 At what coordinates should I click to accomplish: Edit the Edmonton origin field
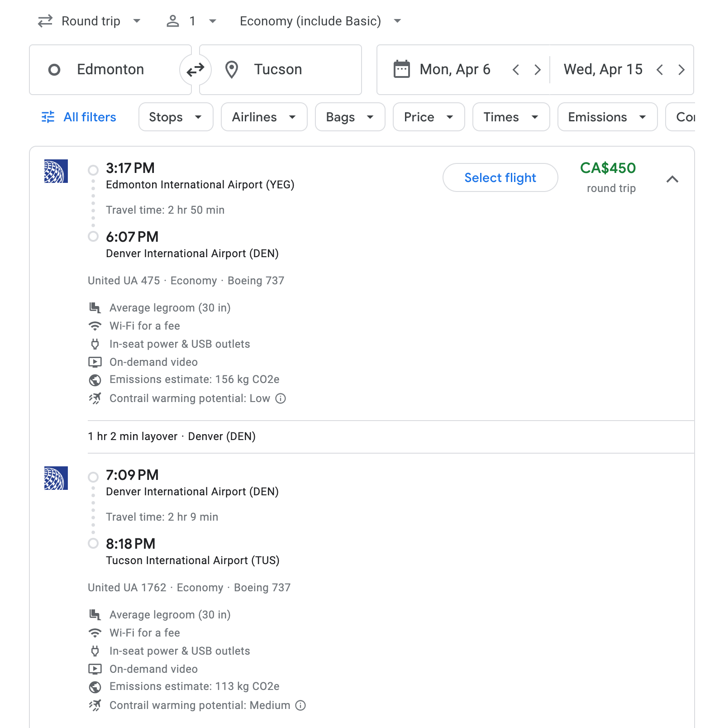click(110, 70)
